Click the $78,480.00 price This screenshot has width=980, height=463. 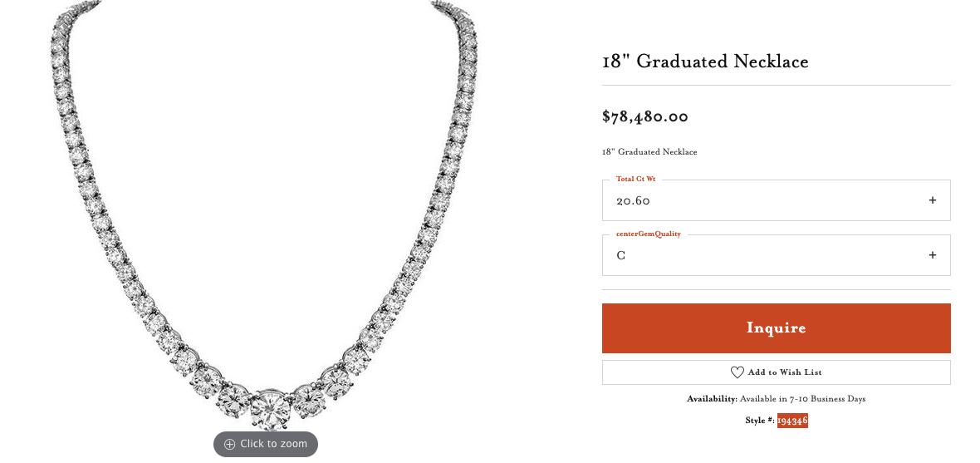645,116
